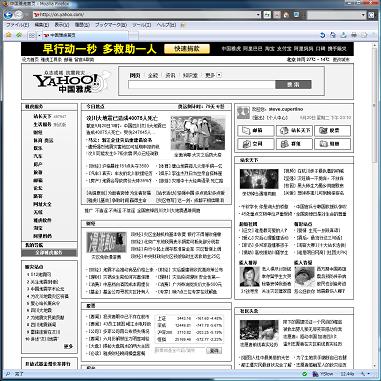The width and height of the screenshot is (381, 381).
Task: Open the ブックマーク(B) menu
Action: (x=111, y=25)
